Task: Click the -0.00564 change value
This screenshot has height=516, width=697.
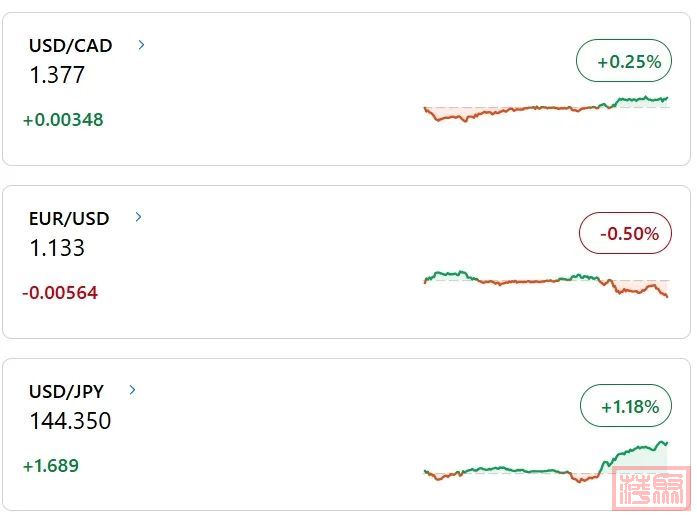Action: click(x=60, y=292)
